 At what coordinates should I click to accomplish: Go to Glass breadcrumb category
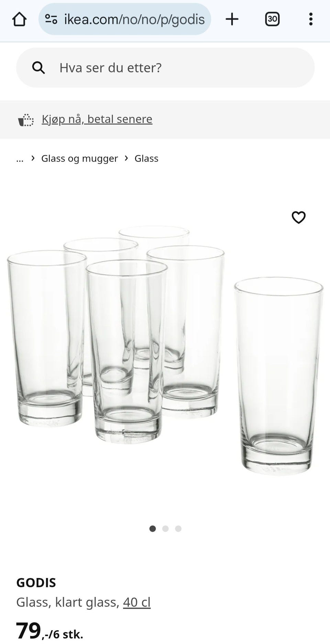click(x=146, y=158)
